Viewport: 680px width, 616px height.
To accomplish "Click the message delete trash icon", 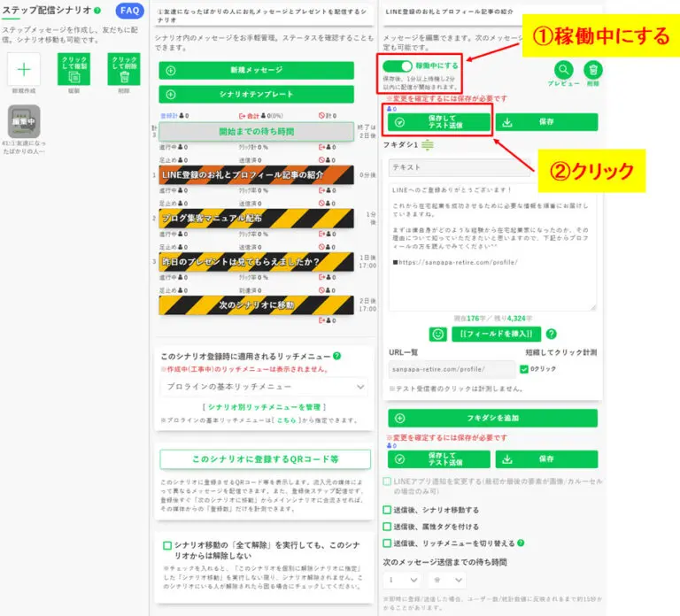I will point(593,69).
